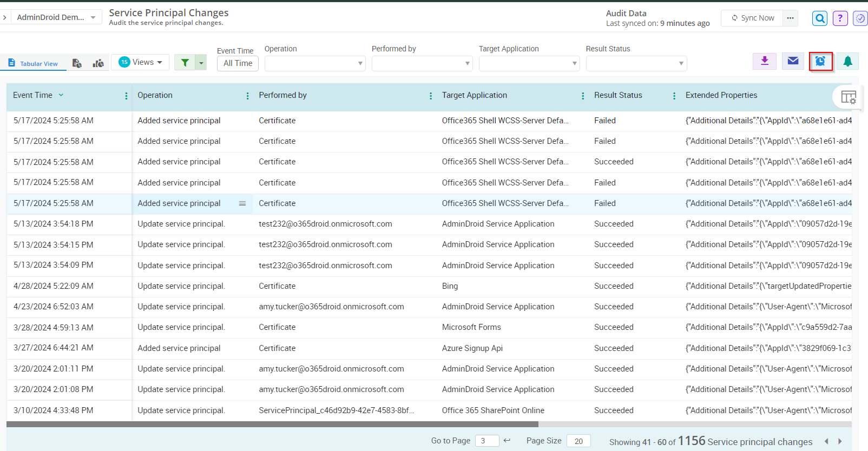Open the help question mark icon
The image size is (868, 451).
click(840, 18)
